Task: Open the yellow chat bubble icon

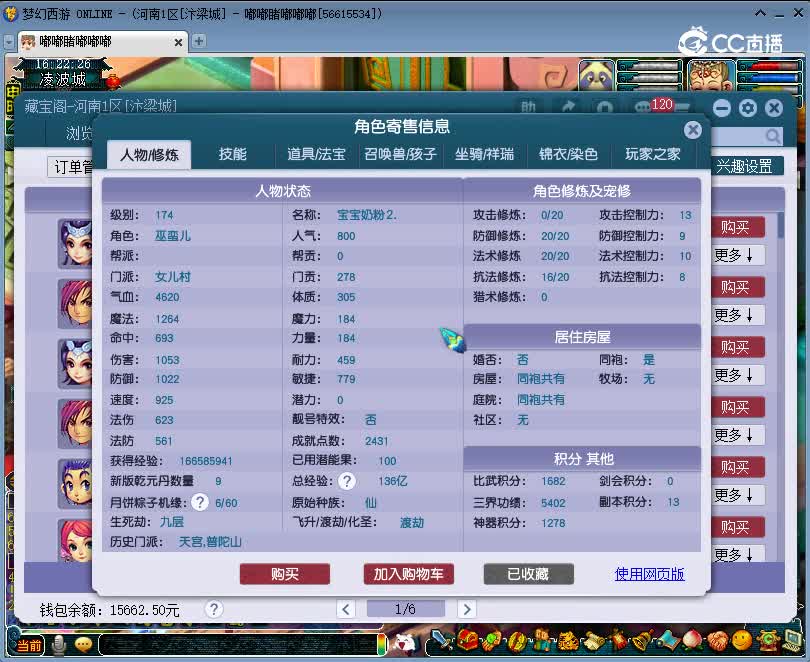Action: click(84, 644)
